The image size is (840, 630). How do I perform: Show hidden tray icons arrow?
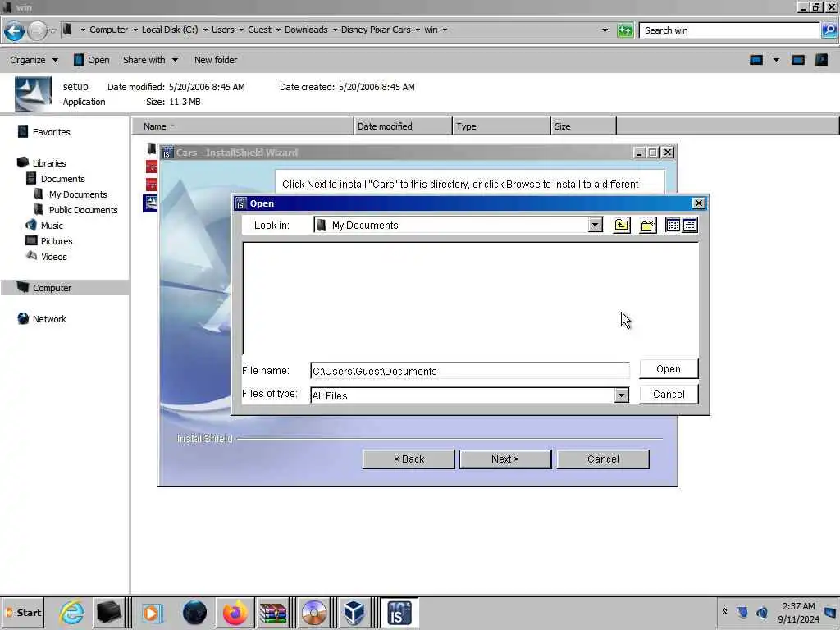[724, 611]
